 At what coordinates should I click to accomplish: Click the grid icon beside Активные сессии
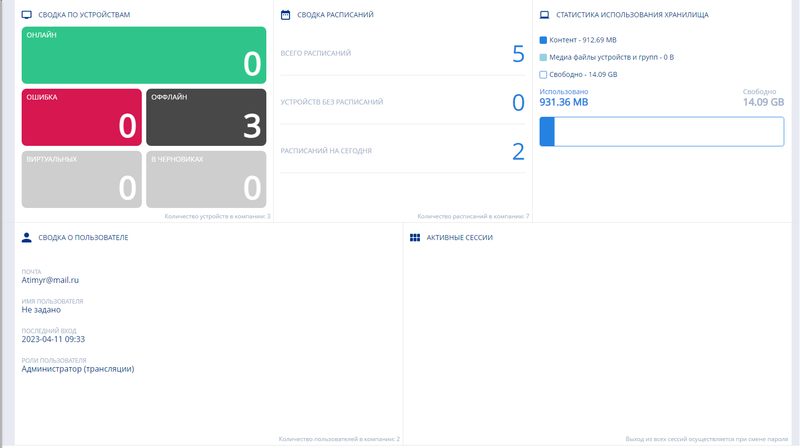tap(415, 238)
